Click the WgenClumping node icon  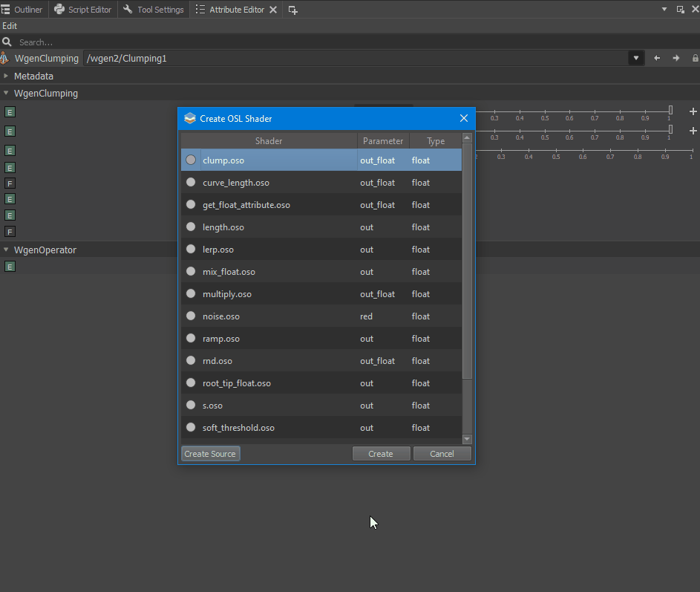click(x=4, y=58)
